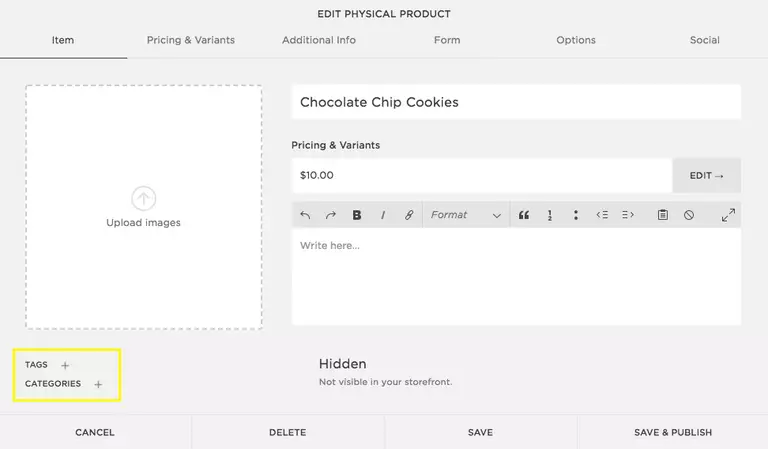Image resolution: width=768 pixels, height=449 pixels.
Task: Decrease indent of the text
Action: [x=602, y=215]
